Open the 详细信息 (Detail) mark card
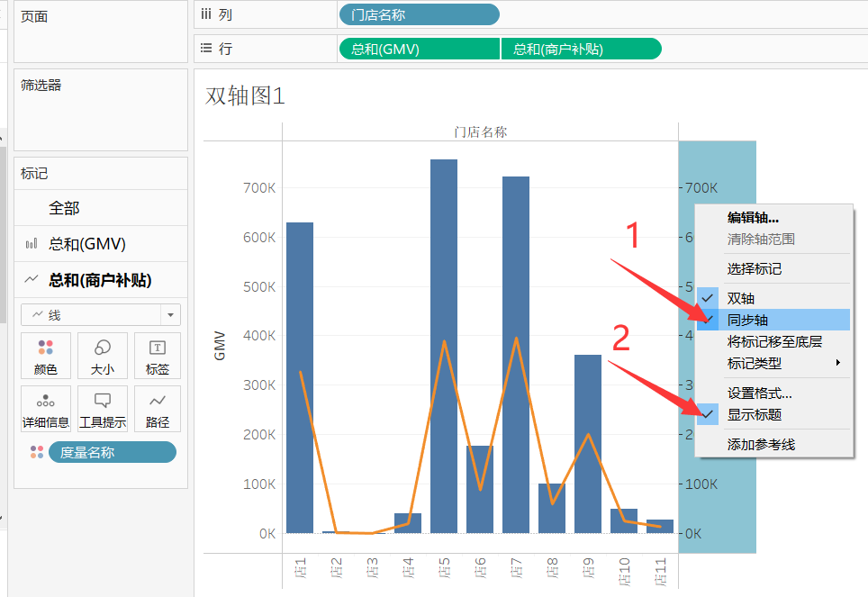 [46, 409]
